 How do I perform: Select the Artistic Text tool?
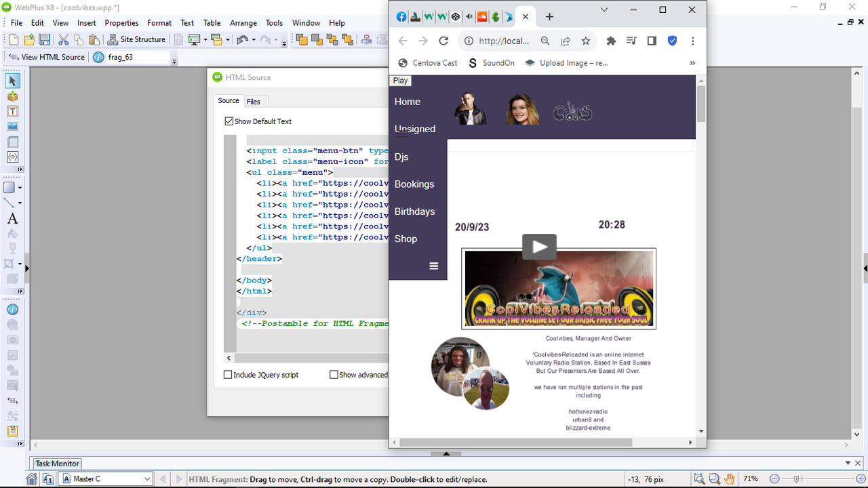coord(12,219)
